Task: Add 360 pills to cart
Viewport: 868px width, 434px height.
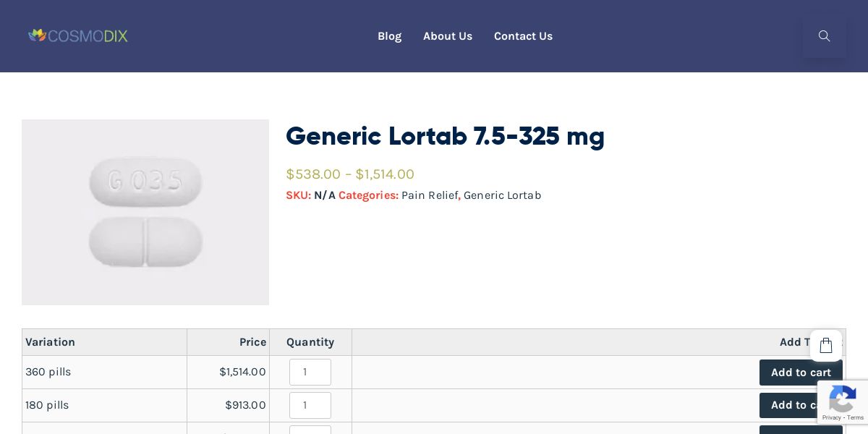Action: (800, 373)
